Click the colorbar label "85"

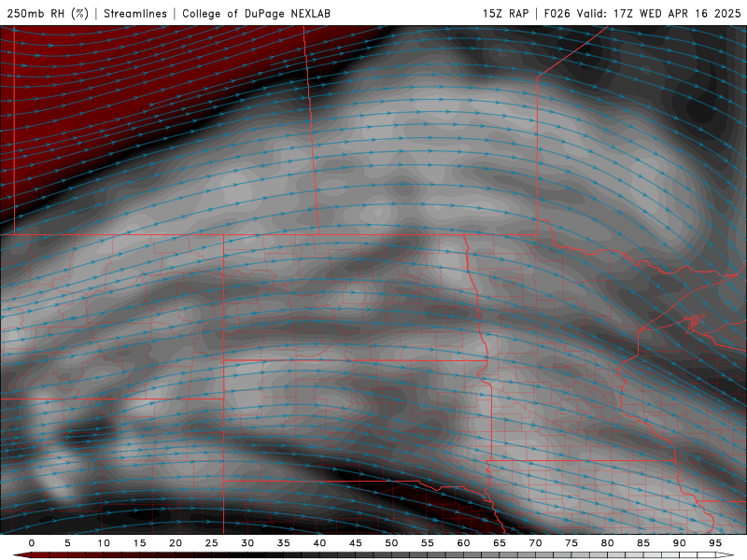pos(643,543)
